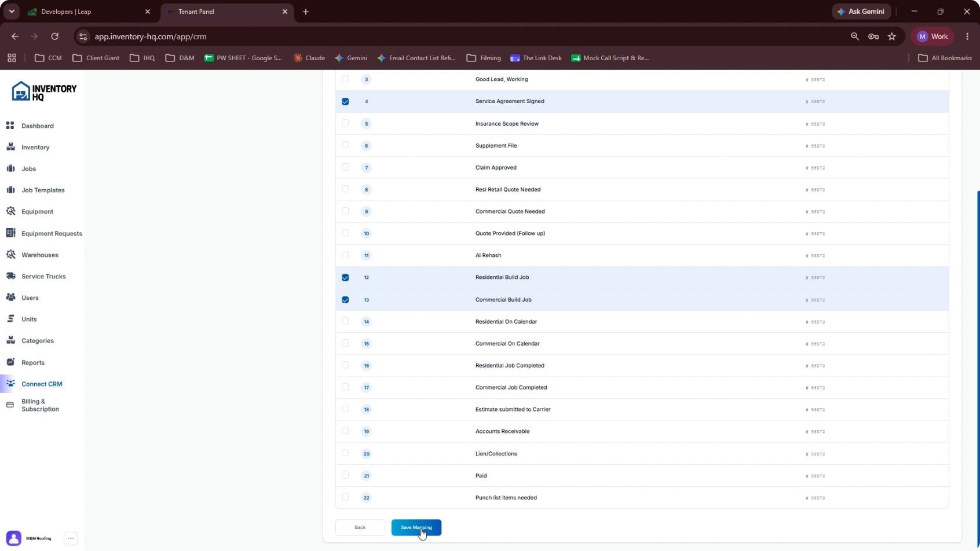980x551 pixels.
Task: Click the Back button
Action: pos(360,527)
